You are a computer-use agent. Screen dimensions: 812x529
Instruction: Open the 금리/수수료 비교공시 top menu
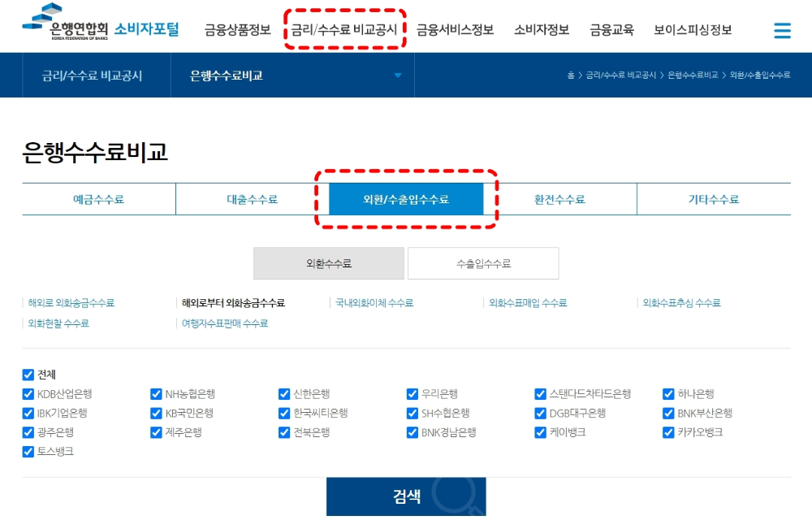344,30
